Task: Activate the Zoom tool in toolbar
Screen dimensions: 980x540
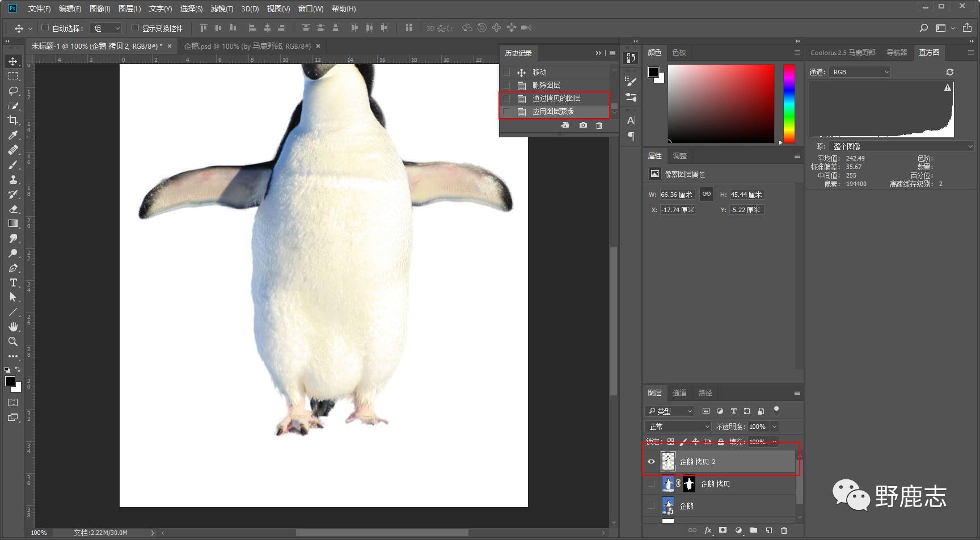Action: click(x=12, y=341)
